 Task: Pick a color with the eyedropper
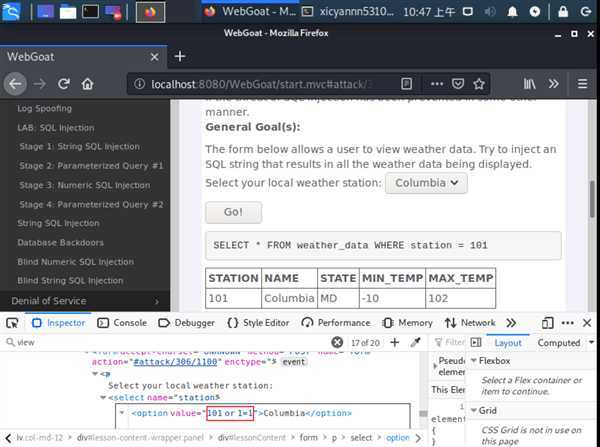(415, 342)
